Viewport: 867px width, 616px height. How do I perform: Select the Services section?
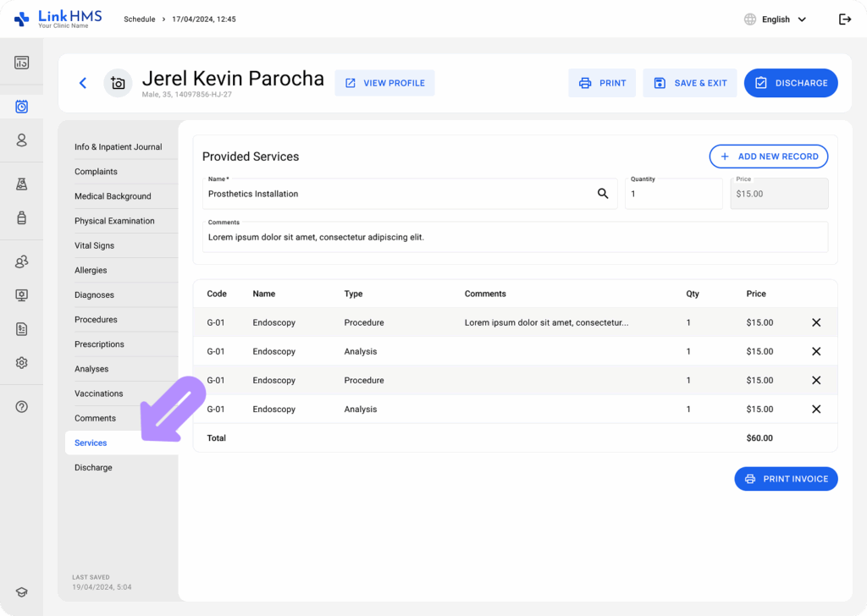(x=122, y=443)
